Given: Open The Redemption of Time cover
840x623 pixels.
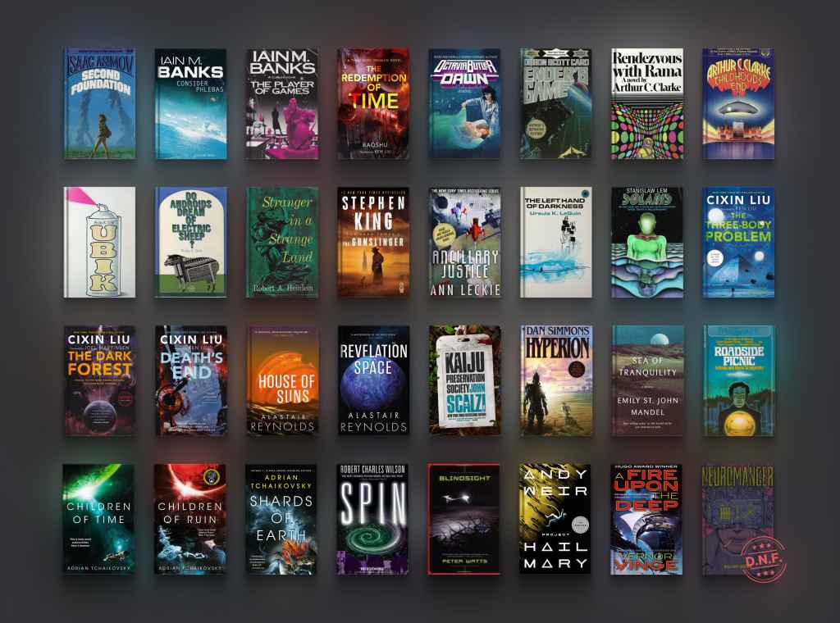Looking at the screenshot, I should pyautogui.click(x=373, y=100).
